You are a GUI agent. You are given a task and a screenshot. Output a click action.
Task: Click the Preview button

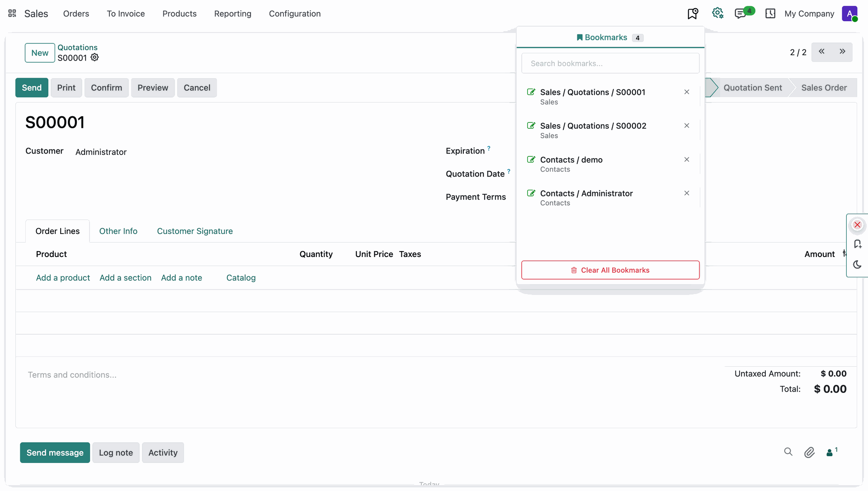[153, 88]
